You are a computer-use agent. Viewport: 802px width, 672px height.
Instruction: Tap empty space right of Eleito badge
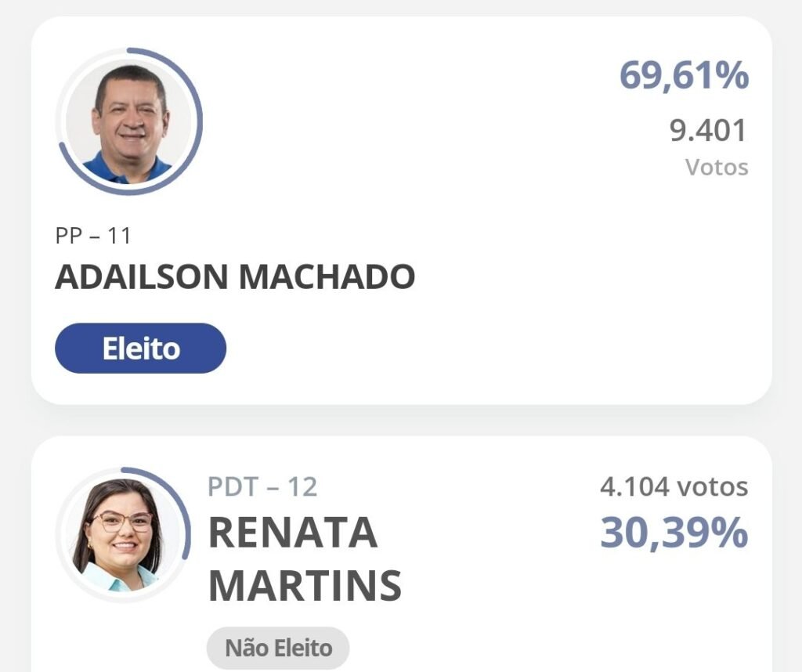[470, 349]
